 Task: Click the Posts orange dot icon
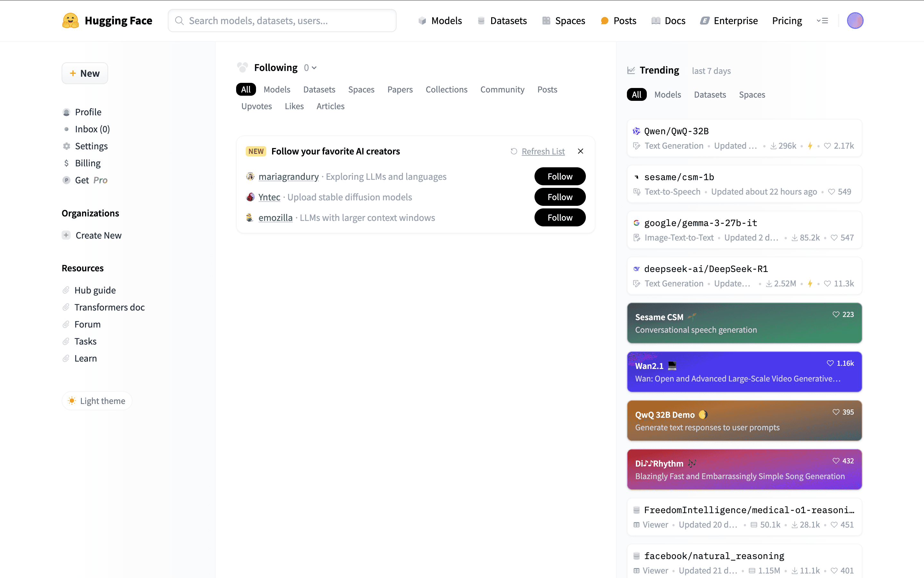pos(604,21)
